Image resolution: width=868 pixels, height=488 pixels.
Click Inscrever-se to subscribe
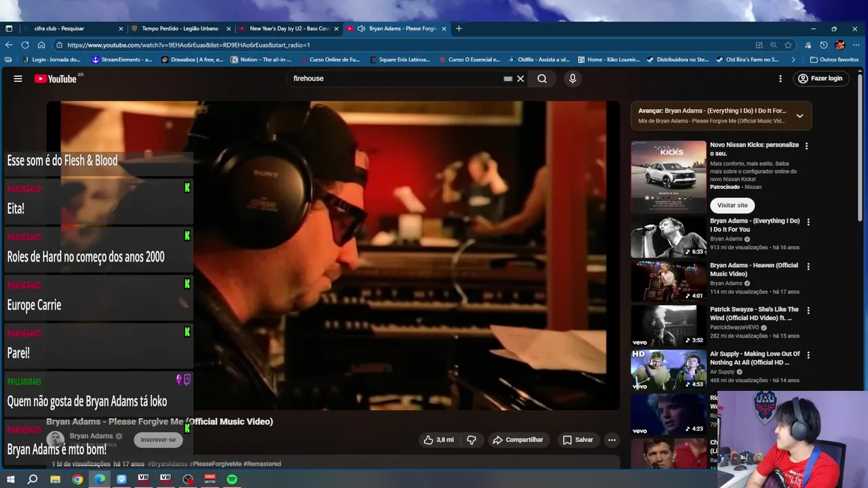click(158, 440)
